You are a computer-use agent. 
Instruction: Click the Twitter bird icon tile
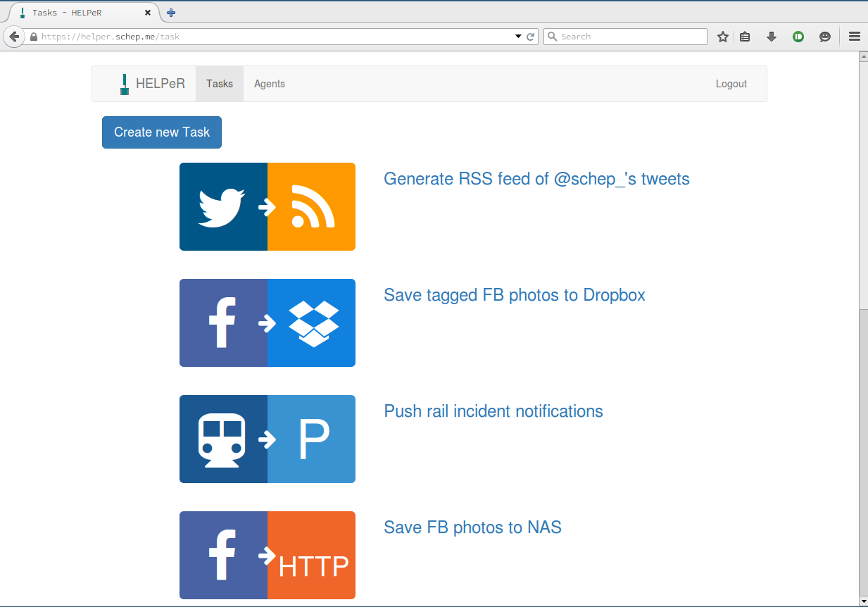(x=223, y=206)
